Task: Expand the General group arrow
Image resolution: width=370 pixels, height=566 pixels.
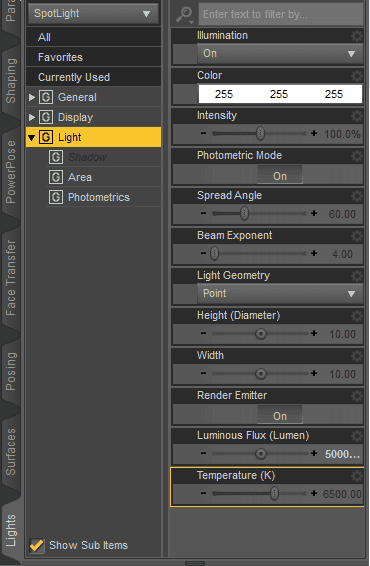Action: pos(32,97)
